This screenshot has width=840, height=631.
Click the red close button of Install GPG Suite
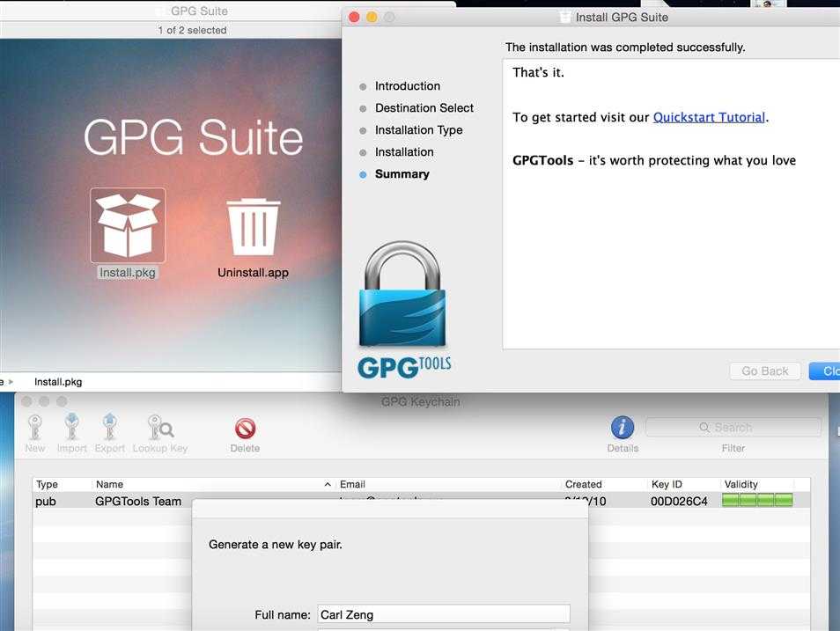(354, 17)
